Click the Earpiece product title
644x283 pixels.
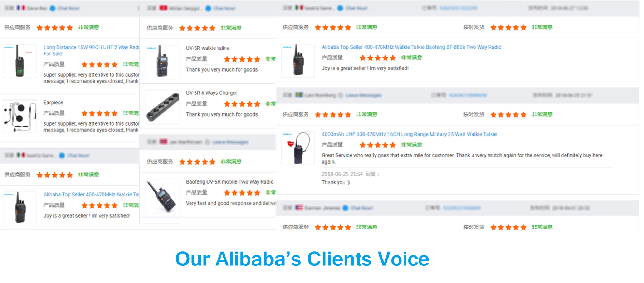53,103
